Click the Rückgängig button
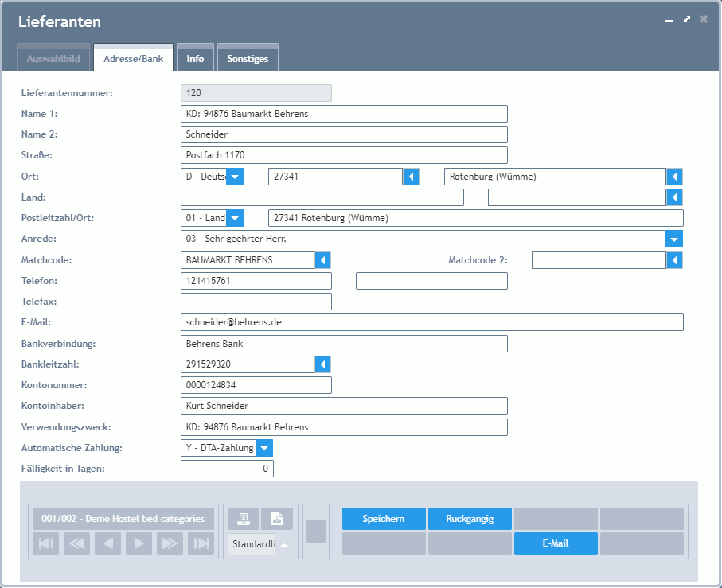 tap(470, 519)
